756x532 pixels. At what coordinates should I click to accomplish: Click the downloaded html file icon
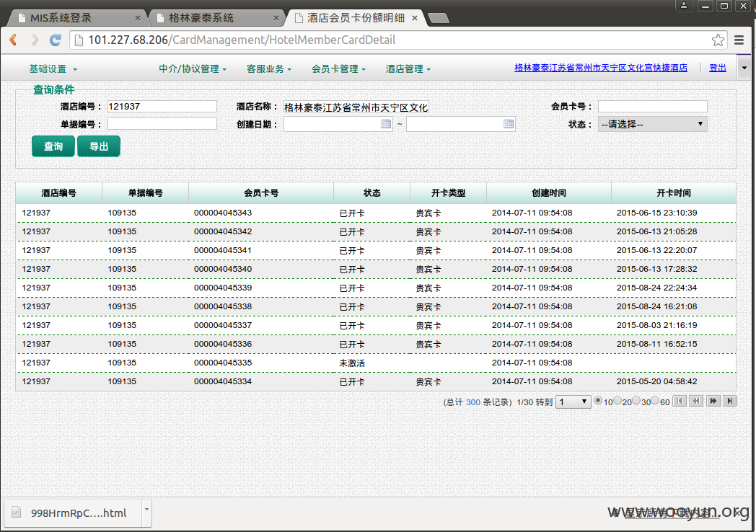(x=17, y=513)
